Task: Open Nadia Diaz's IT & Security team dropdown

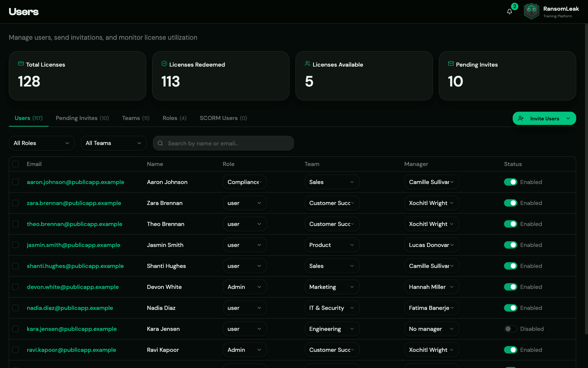Action: (x=332, y=308)
